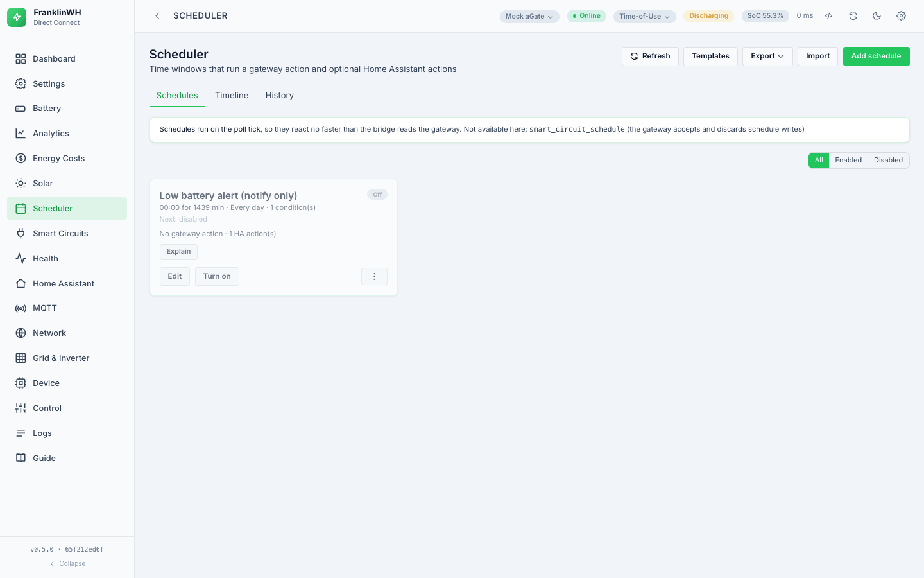Switch to the History tab
The width and height of the screenshot is (924, 578).
click(x=280, y=96)
